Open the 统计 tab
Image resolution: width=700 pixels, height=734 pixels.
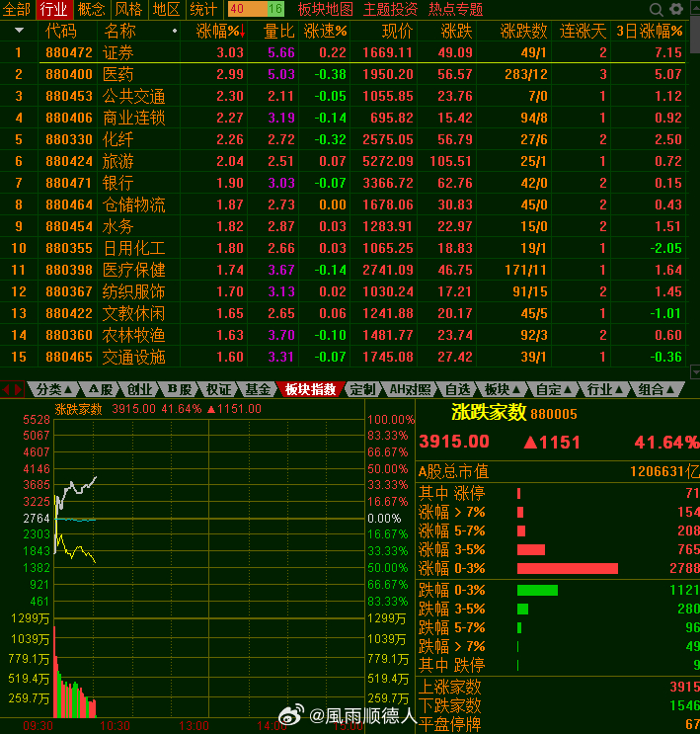point(203,9)
